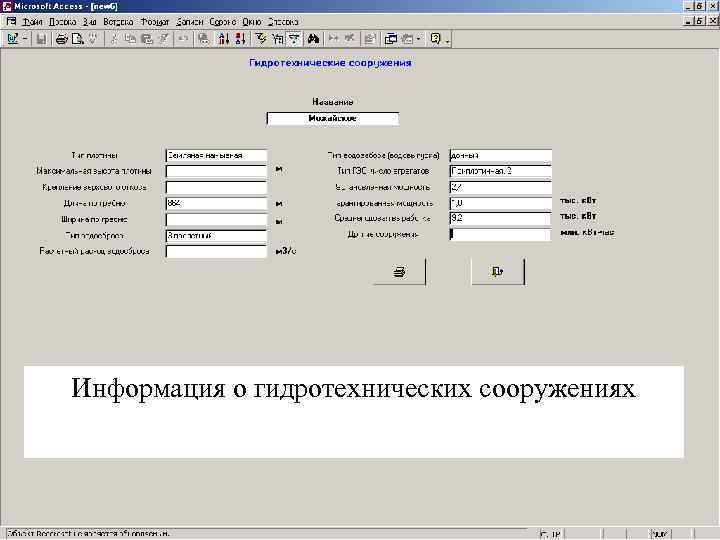Click the upstream slope fastening field
Screen dimensions: 720x540
(216, 187)
